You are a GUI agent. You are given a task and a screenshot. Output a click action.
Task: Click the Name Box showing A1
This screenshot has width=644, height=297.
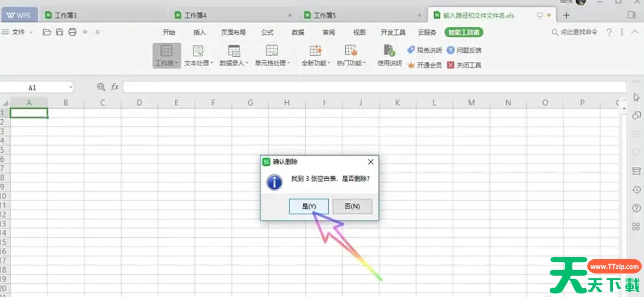tap(32, 87)
